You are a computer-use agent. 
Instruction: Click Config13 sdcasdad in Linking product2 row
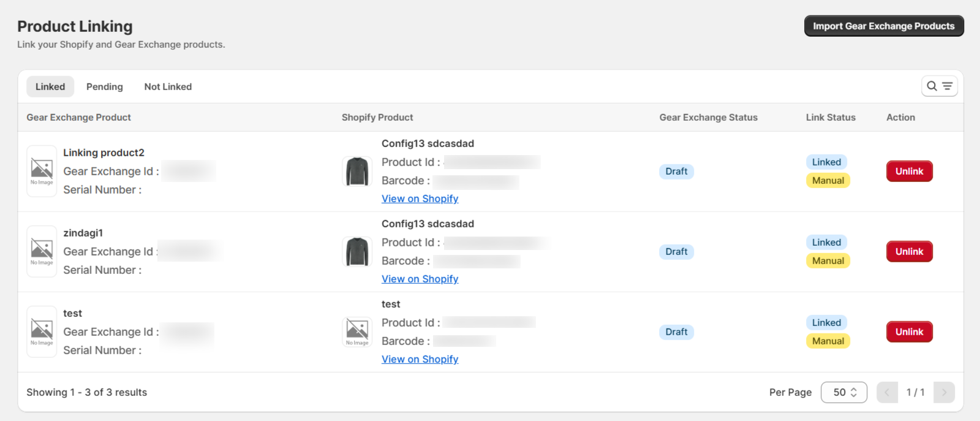pyautogui.click(x=428, y=143)
